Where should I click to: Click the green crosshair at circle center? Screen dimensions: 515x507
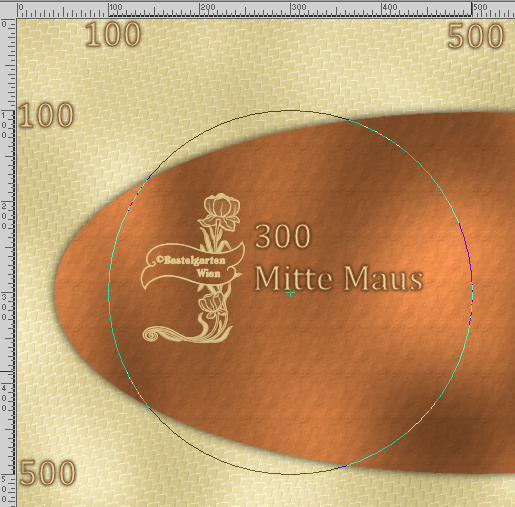click(x=290, y=293)
